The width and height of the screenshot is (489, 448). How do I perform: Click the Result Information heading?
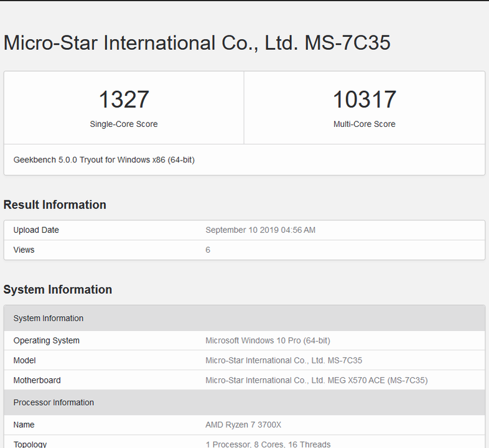point(55,205)
